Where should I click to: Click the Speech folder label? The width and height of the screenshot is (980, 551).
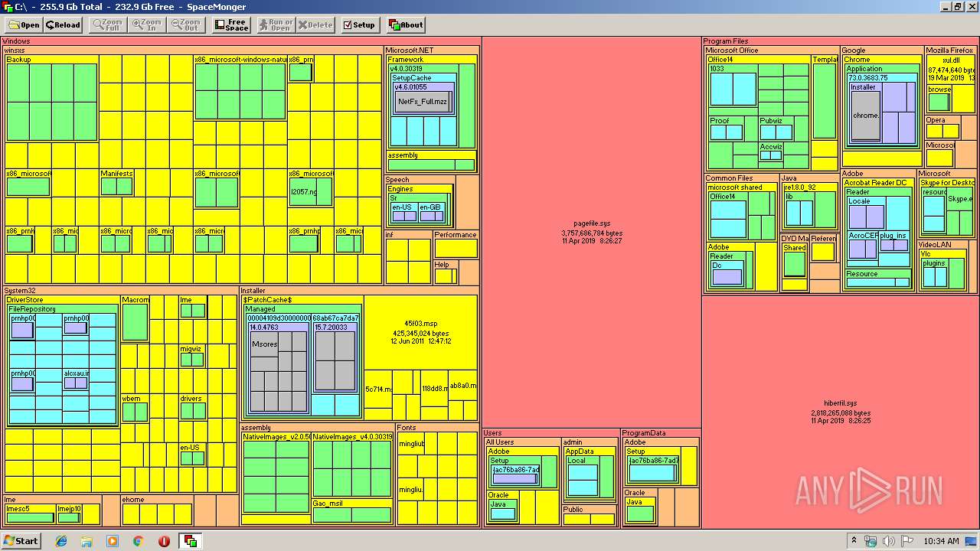(x=397, y=180)
